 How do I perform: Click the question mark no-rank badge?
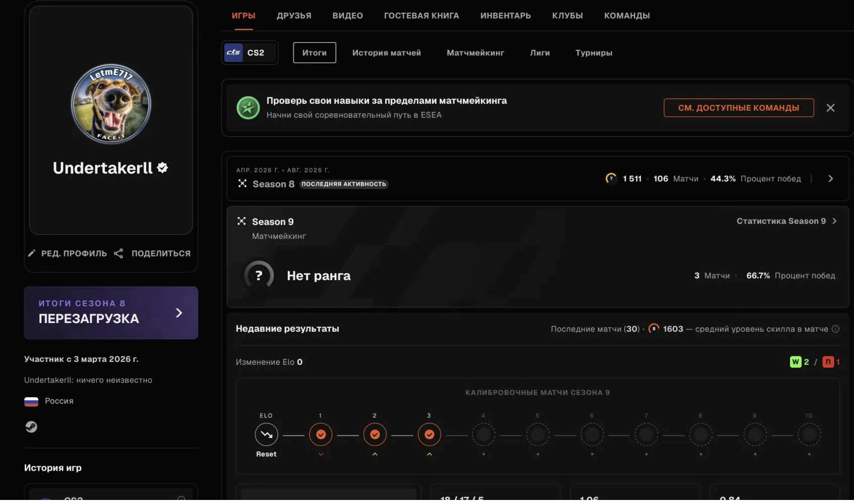point(259,275)
